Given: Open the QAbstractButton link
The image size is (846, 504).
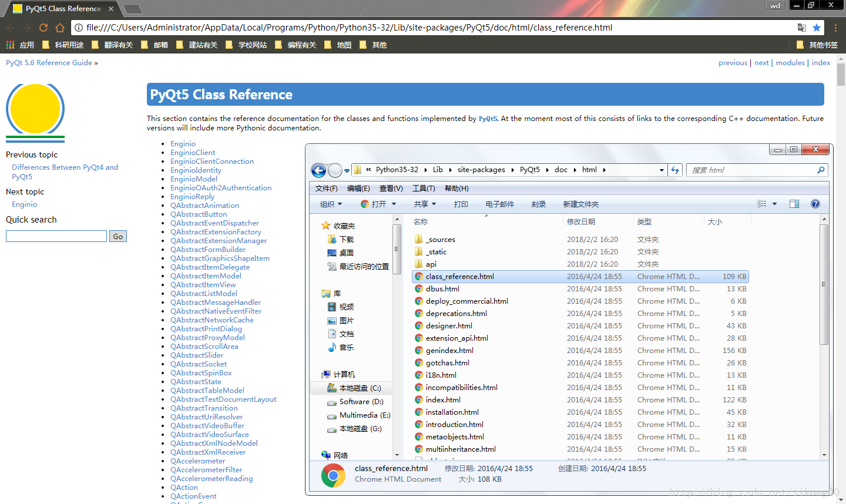Looking at the screenshot, I should [199, 214].
